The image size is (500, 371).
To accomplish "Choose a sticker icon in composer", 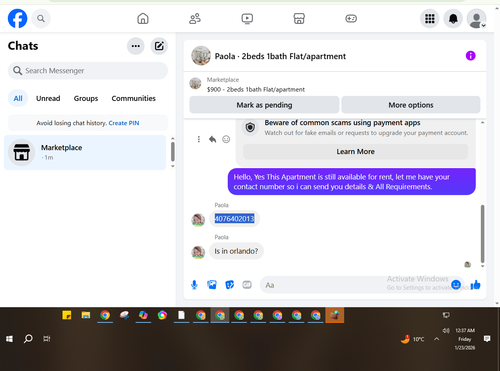I will point(230,285).
